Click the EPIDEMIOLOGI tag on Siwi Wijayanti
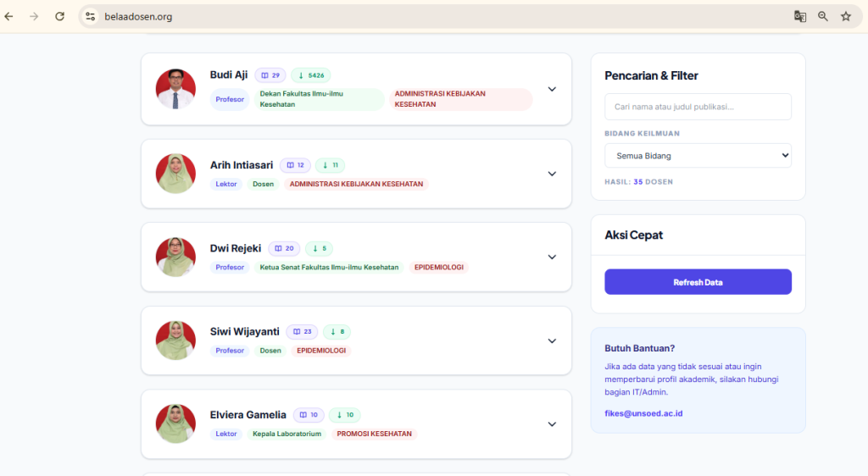 coord(322,351)
